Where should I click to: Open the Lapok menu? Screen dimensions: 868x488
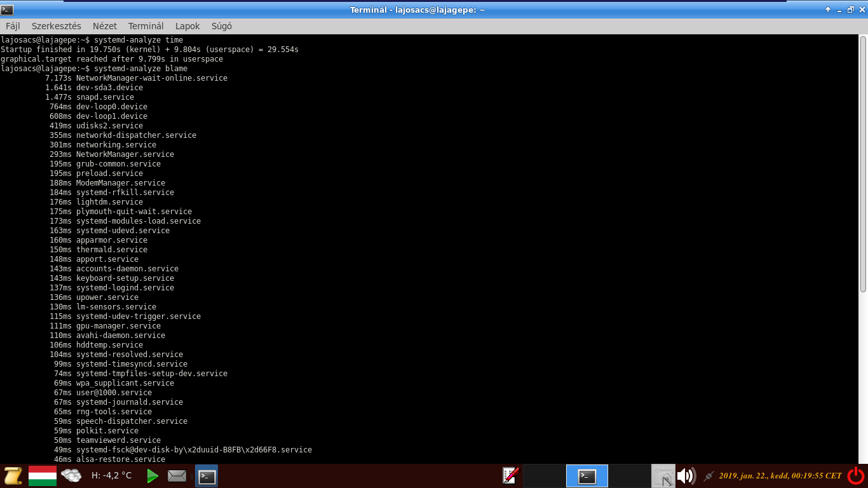click(187, 26)
